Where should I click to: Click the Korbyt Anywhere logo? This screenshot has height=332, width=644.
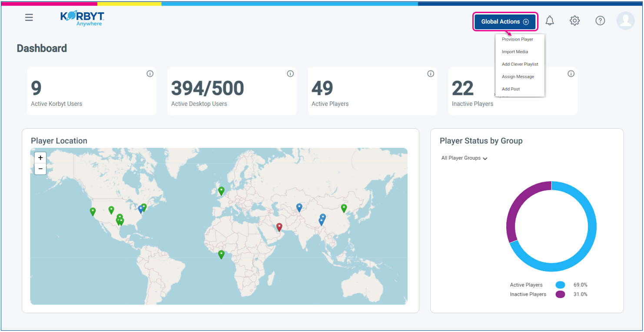coord(82,18)
